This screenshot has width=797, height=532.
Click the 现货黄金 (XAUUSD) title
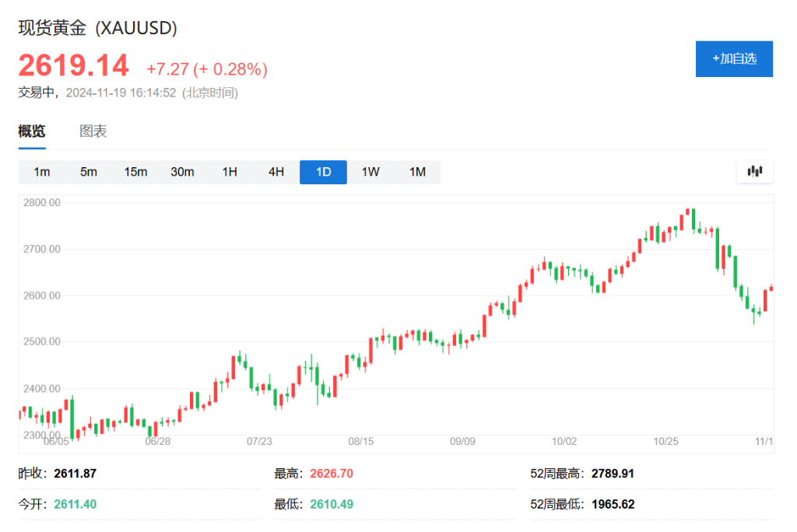pyautogui.click(x=98, y=28)
